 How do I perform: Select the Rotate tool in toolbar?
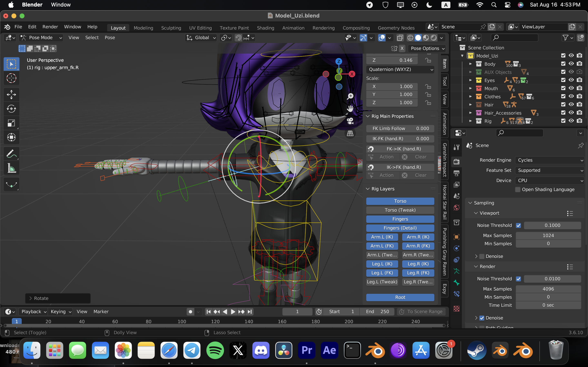coord(11,109)
